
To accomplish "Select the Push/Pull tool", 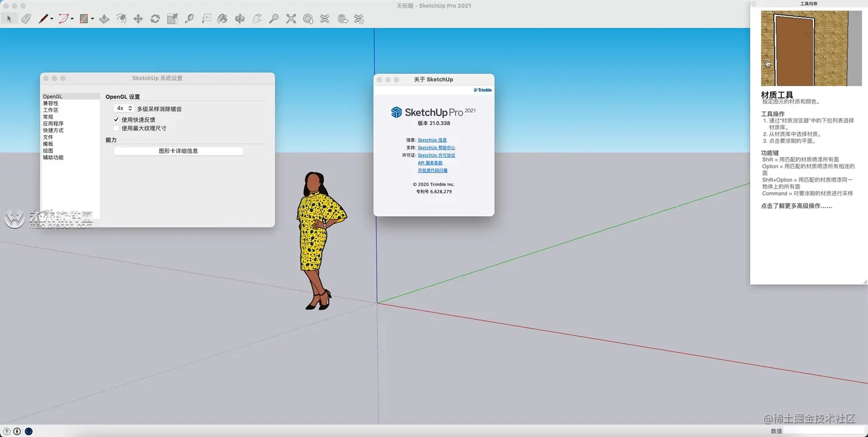I will point(104,19).
